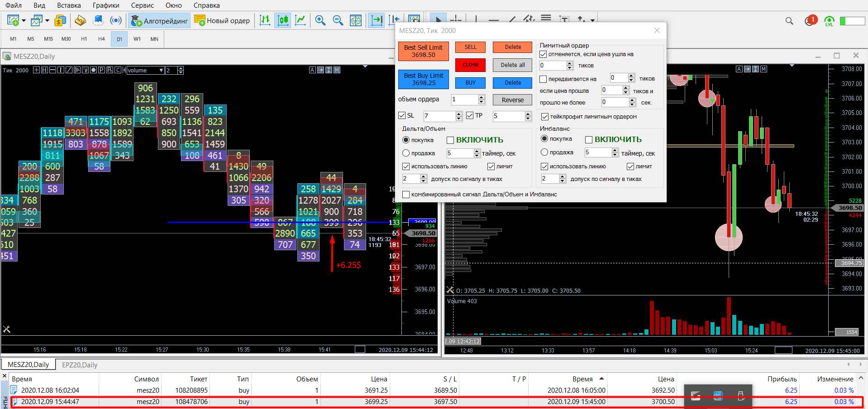Click the Reverse button
Image resolution: width=868 pixels, height=409 pixels.
pos(513,100)
